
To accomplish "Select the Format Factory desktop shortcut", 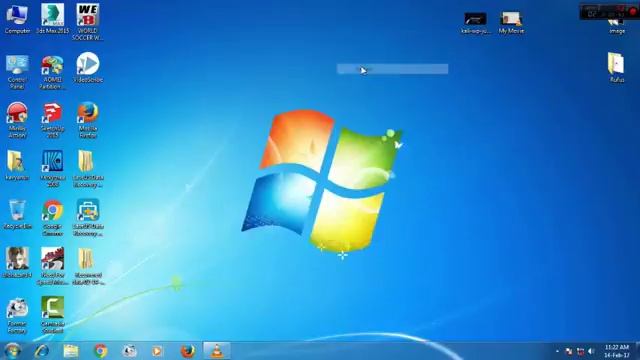I will point(17,315).
